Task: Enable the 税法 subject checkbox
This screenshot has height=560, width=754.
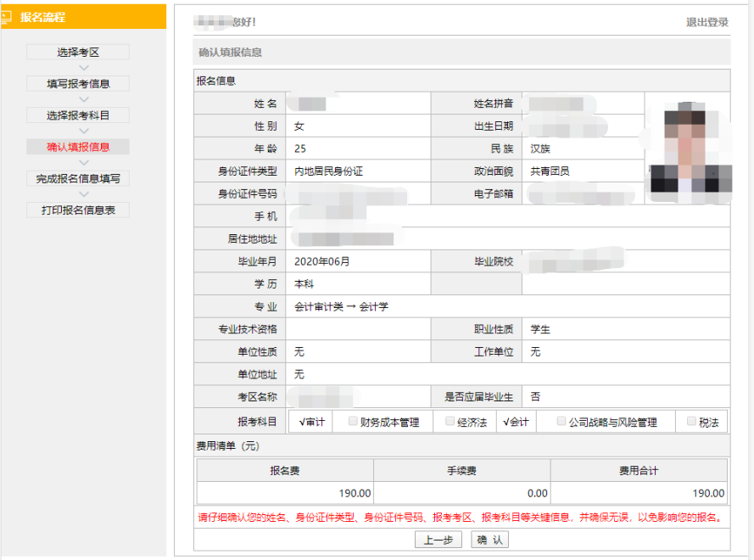Action: pos(691,420)
